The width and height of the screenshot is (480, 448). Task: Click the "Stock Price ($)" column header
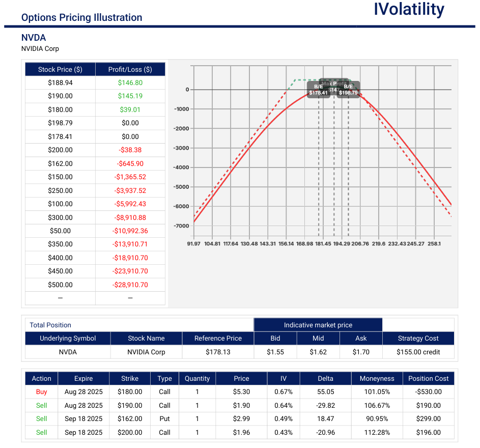[60, 70]
